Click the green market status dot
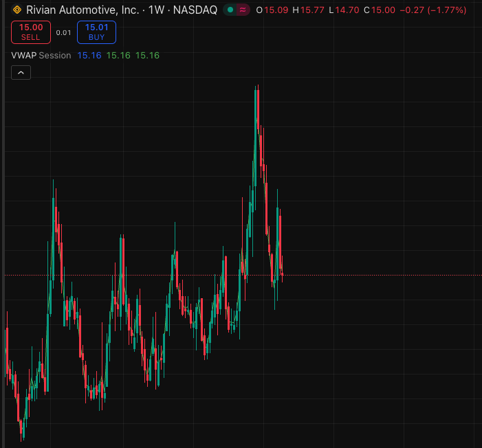Screen dimensions: 482x448 click(230, 10)
